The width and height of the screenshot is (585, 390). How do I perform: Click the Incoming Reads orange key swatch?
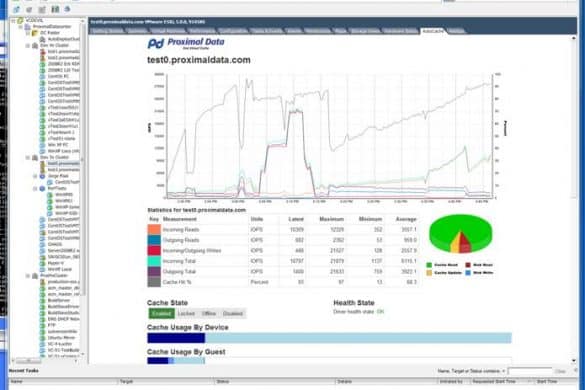154,229
